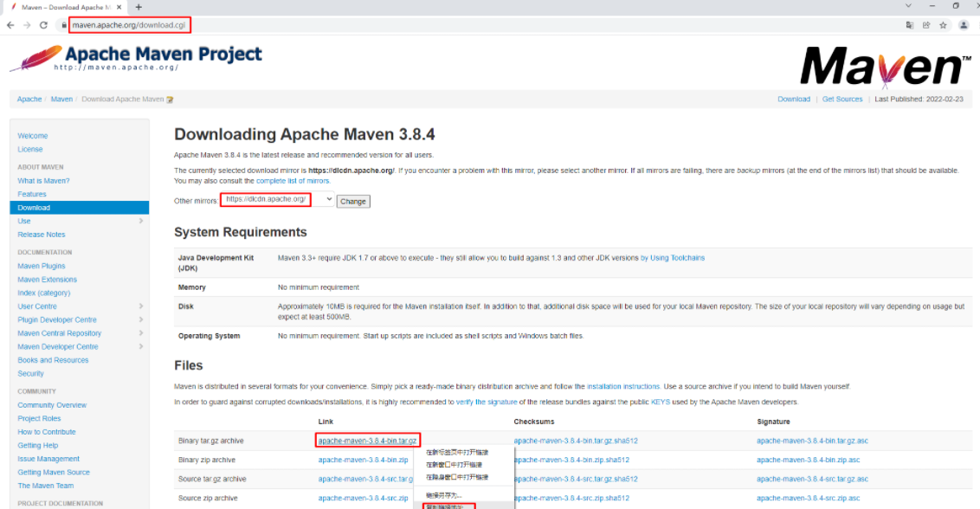Open the Other mirrors dropdown
The height and width of the screenshot is (509, 980).
pos(277,199)
